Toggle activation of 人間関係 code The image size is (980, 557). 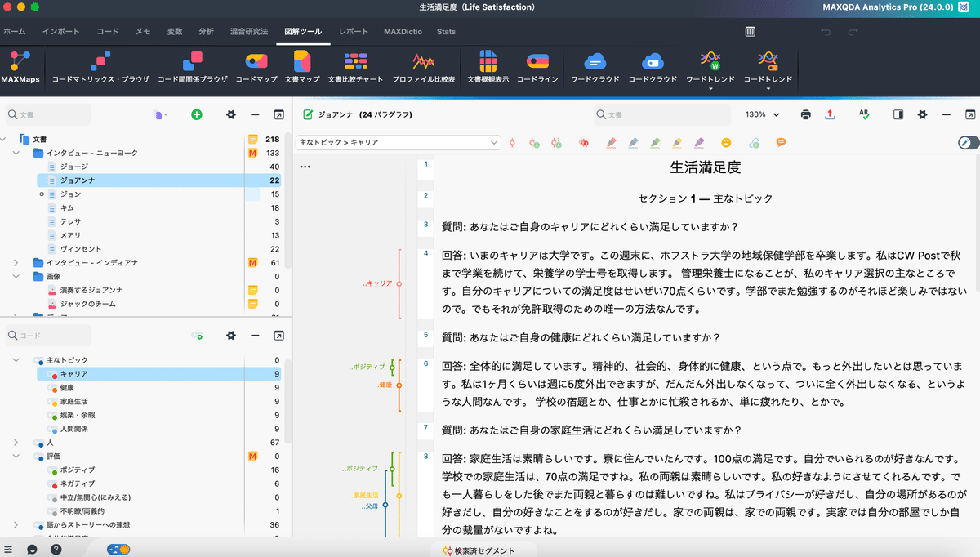click(x=52, y=429)
